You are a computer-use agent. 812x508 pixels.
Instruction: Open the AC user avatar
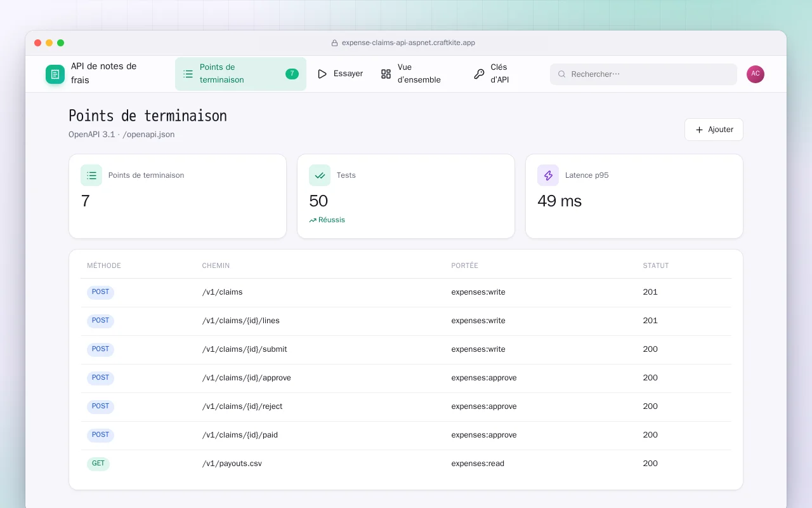756,74
